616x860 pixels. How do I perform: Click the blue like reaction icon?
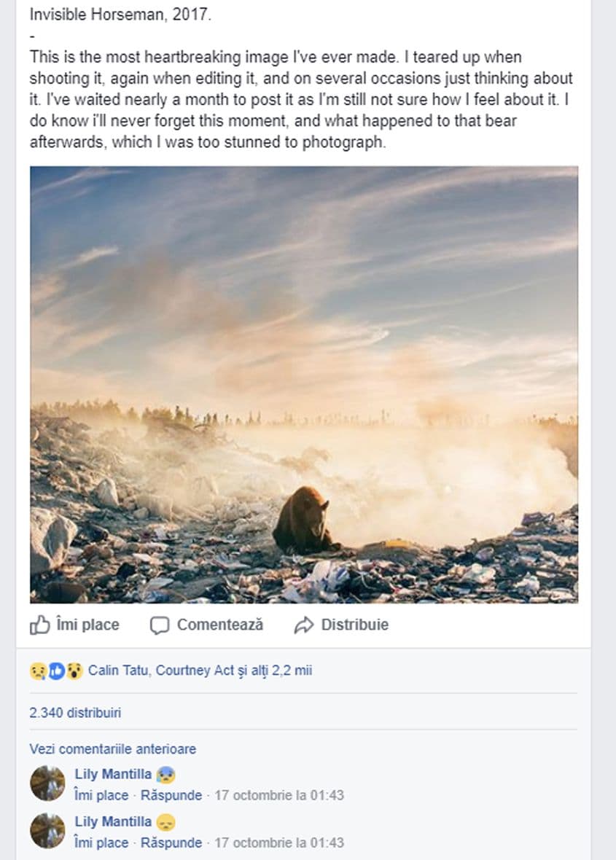pyautogui.click(x=56, y=671)
